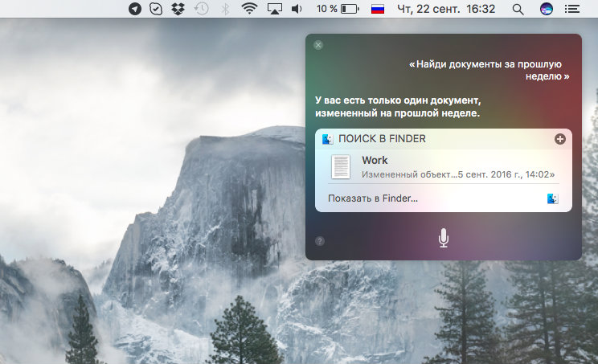598x364 pixels.
Task: Open Spotlight search magnifier
Action: tap(518, 9)
